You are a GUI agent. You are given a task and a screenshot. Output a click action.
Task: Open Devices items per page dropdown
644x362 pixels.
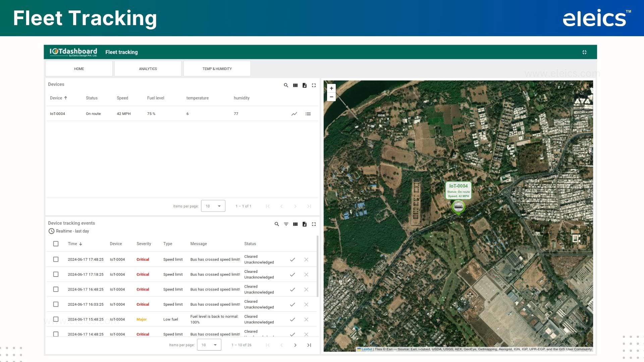click(213, 206)
